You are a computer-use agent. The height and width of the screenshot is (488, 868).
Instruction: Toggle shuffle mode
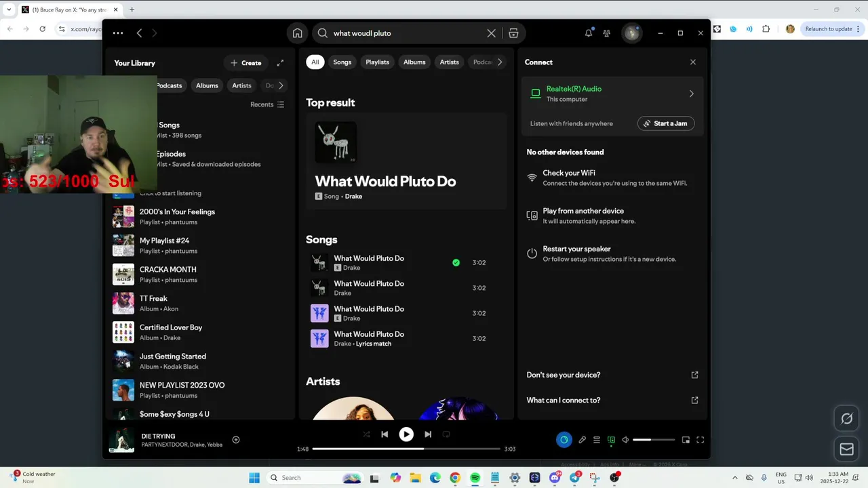click(x=366, y=434)
